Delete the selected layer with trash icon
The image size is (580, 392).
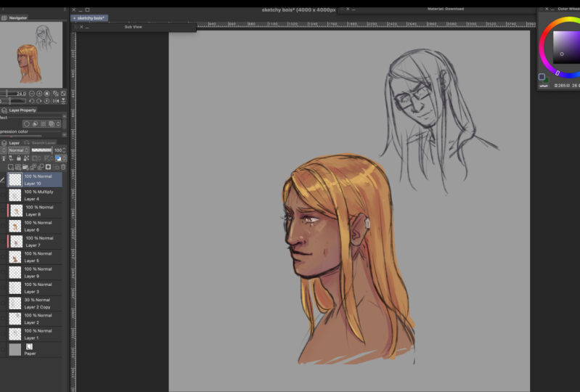(x=63, y=167)
